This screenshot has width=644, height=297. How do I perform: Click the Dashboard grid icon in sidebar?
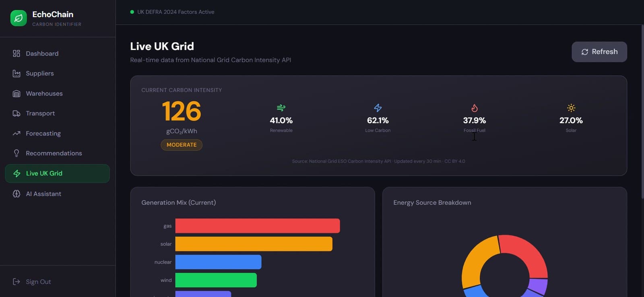coord(17,54)
